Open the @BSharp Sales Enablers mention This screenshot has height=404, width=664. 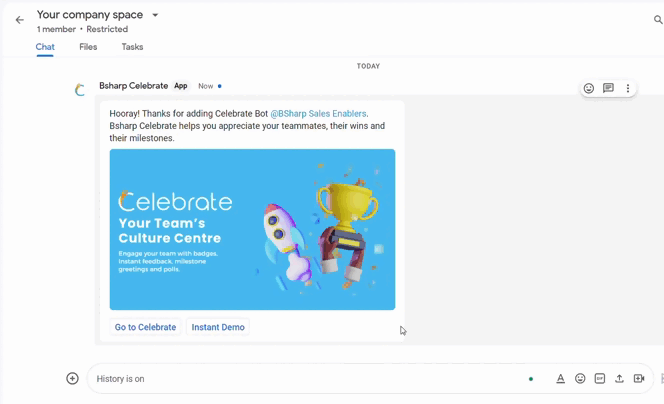[318, 113]
